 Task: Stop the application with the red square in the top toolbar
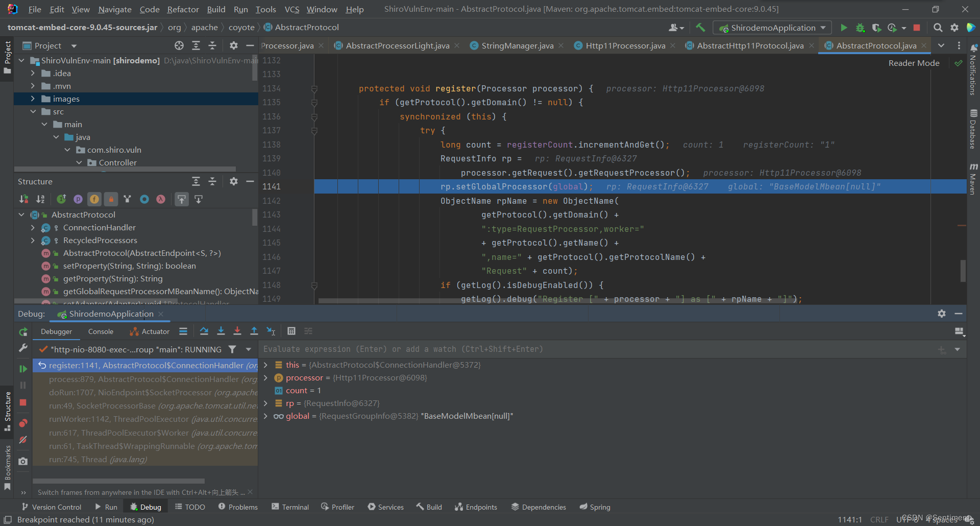[x=917, y=28]
